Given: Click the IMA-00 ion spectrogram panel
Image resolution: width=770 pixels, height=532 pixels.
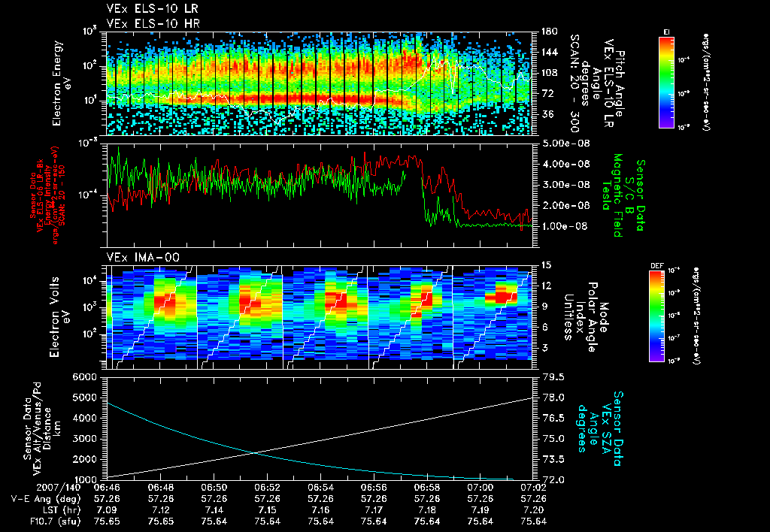Looking at the screenshot, I should (320, 317).
